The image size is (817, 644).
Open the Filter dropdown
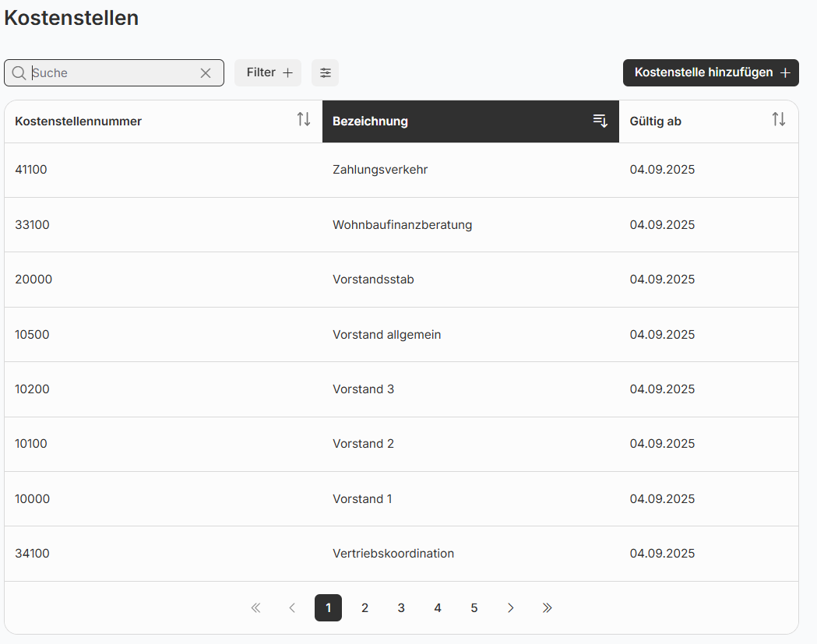[268, 72]
